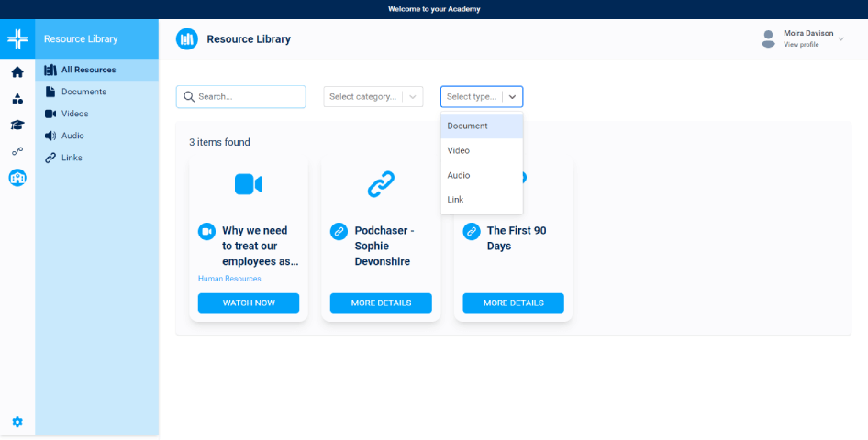Click the settings gear icon
The width and height of the screenshot is (868, 440).
(17, 422)
